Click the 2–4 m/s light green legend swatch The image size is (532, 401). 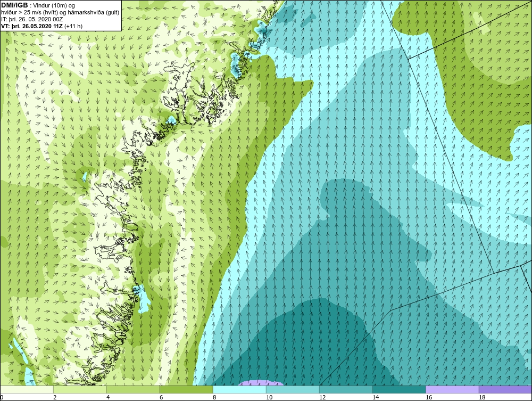click(x=80, y=389)
